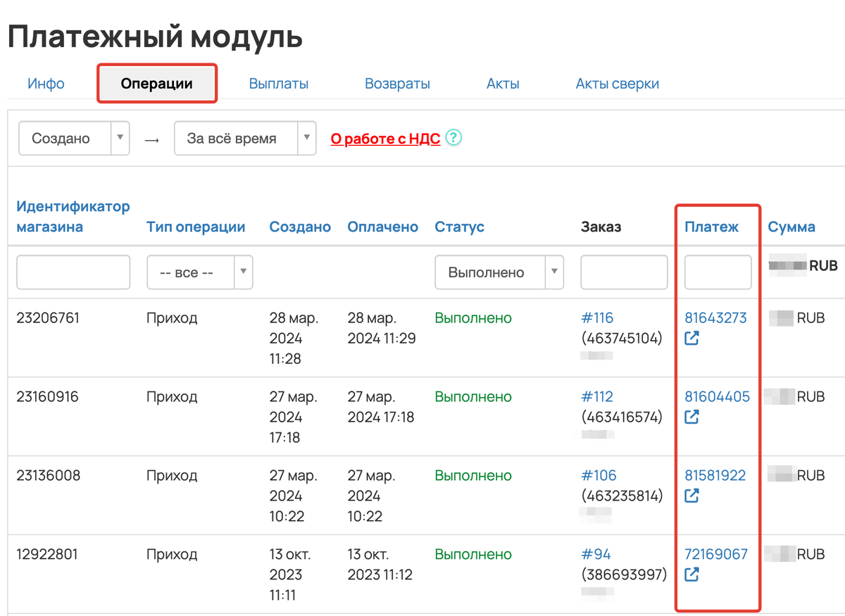
Task: Click Выполнено status in row 12922801
Action: (x=473, y=554)
